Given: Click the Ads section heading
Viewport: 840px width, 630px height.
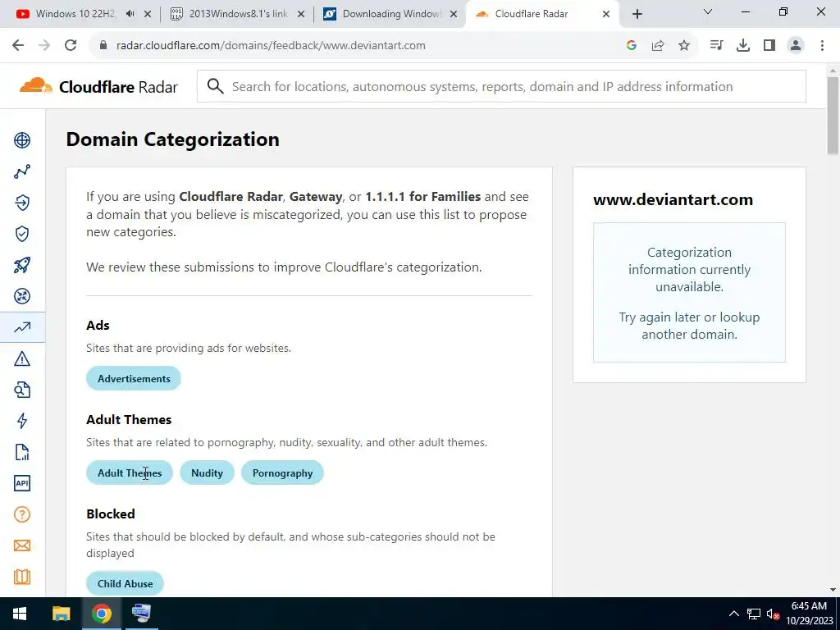Looking at the screenshot, I should (x=98, y=325).
